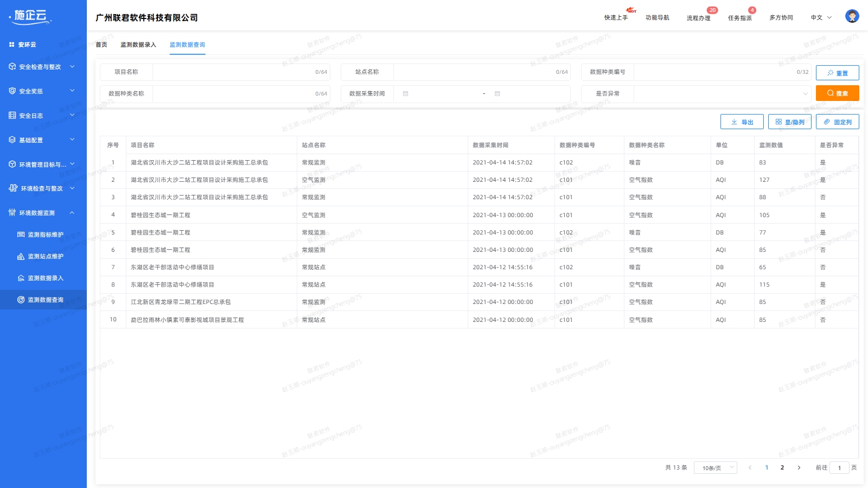Switch to the 首页 tab

(x=101, y=45)
